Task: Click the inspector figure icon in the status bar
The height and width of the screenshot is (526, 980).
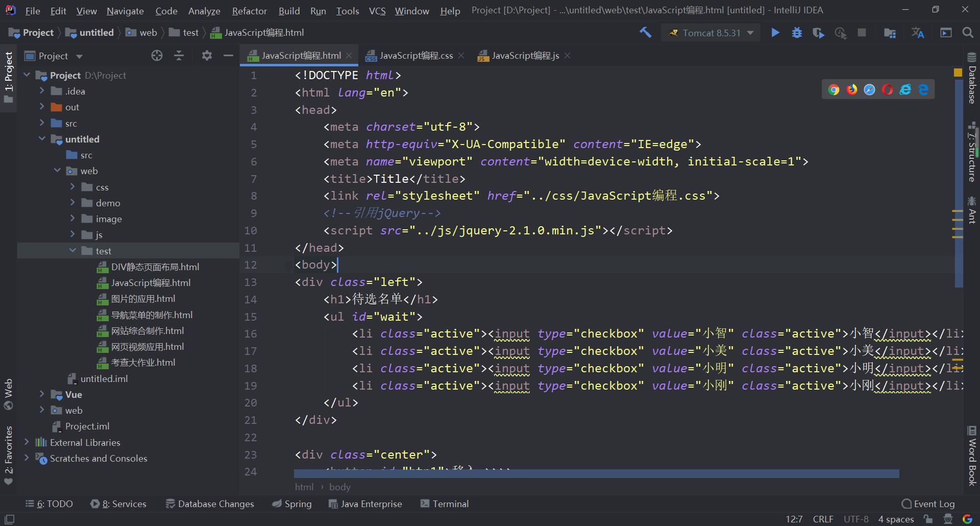Action: click(x=948, y=519)
